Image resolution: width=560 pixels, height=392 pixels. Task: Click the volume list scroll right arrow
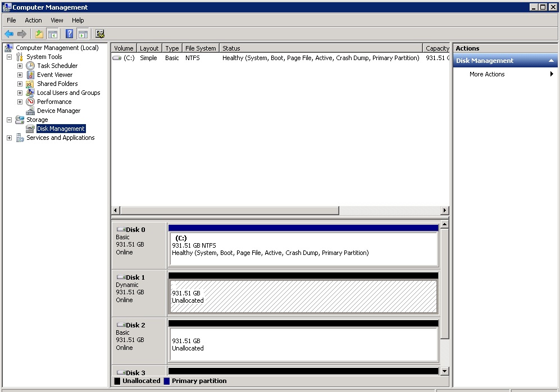[445, 210]
